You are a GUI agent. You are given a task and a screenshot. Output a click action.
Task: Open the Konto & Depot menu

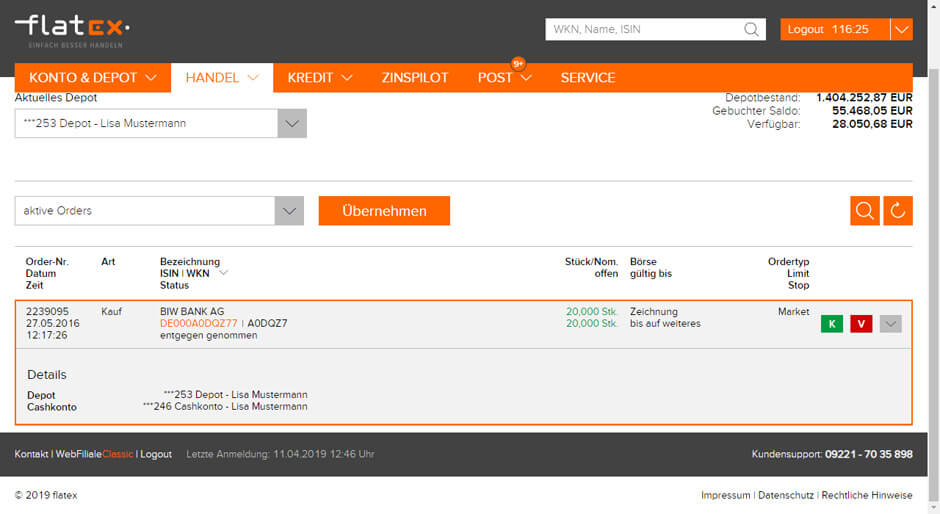(x=93, y=78)
